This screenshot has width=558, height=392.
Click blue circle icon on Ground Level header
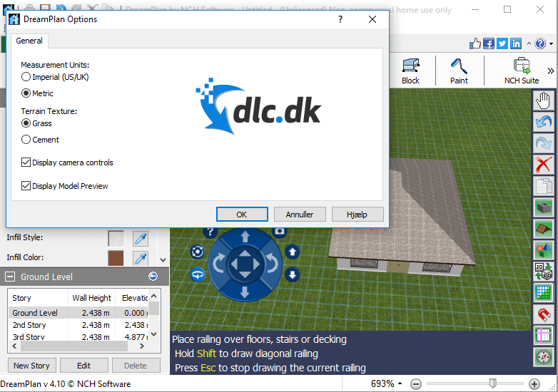153,276
